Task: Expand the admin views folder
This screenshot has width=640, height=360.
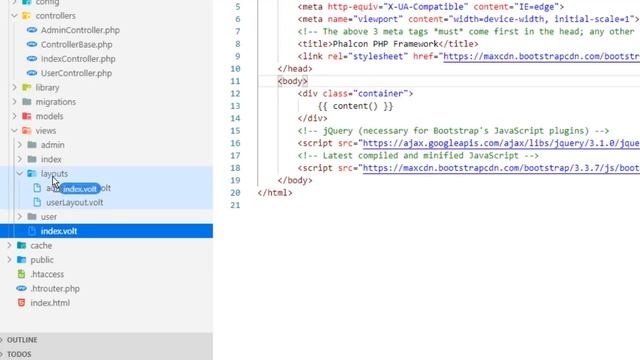Action: 20,145
